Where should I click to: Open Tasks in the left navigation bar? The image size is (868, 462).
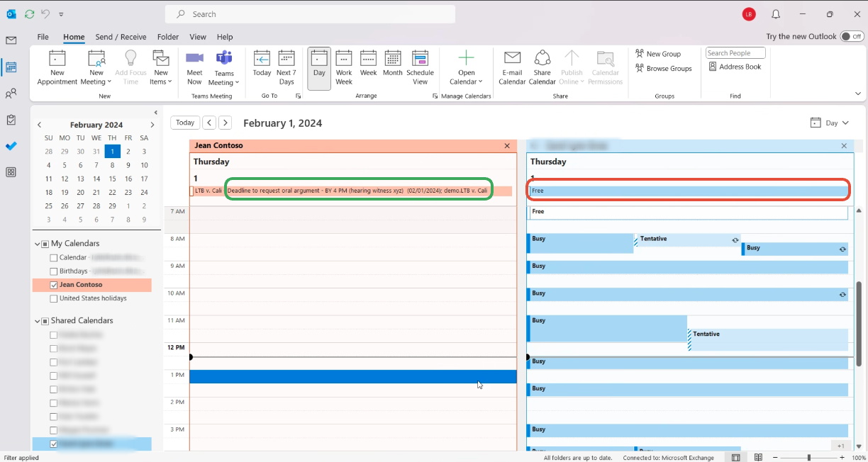coord(11,120)
